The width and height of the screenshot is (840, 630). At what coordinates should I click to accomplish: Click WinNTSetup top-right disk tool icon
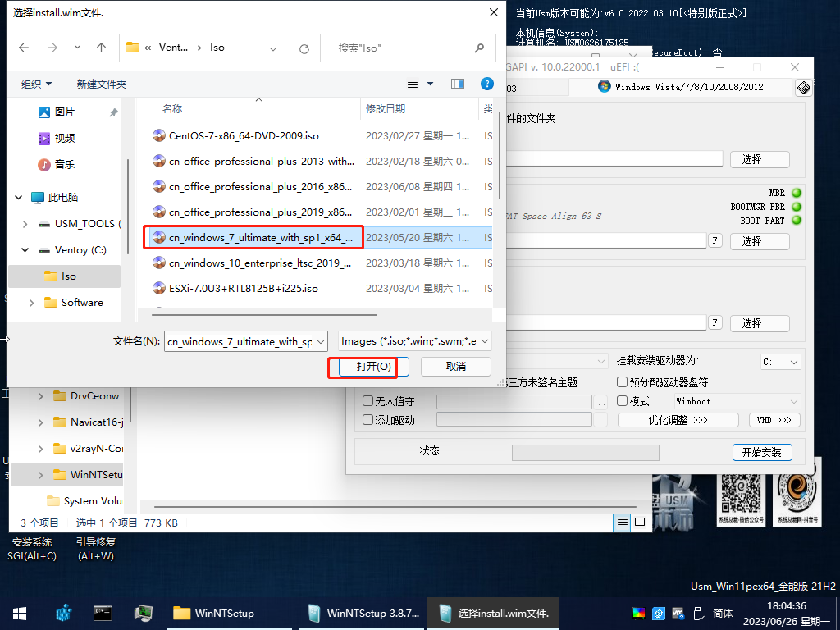(804, 87)
